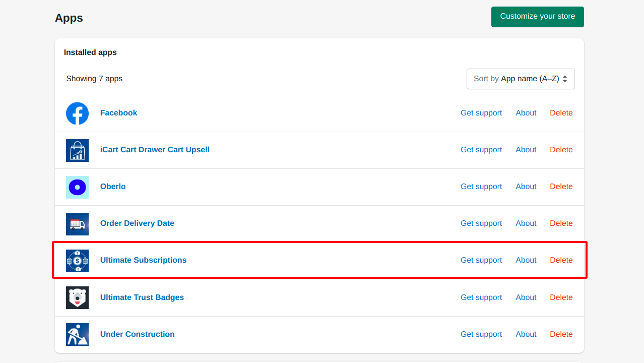Open the Sort by App name dropdown
644x363 pixels.
521,79
